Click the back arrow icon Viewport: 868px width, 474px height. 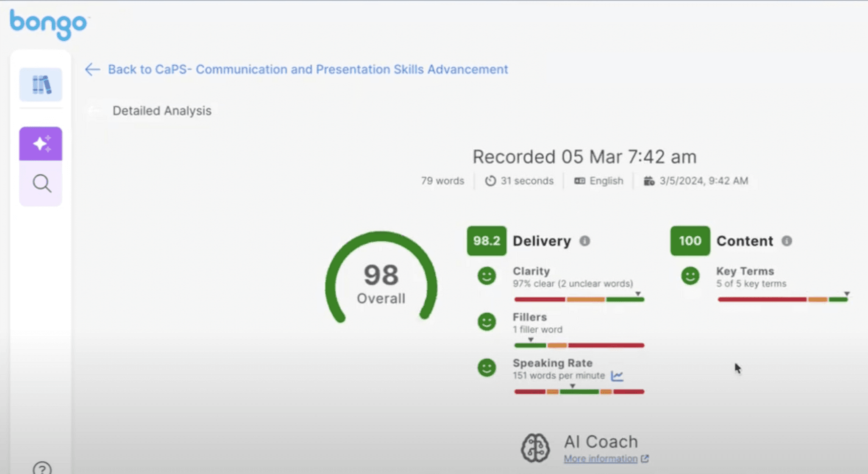pos(92,69)
